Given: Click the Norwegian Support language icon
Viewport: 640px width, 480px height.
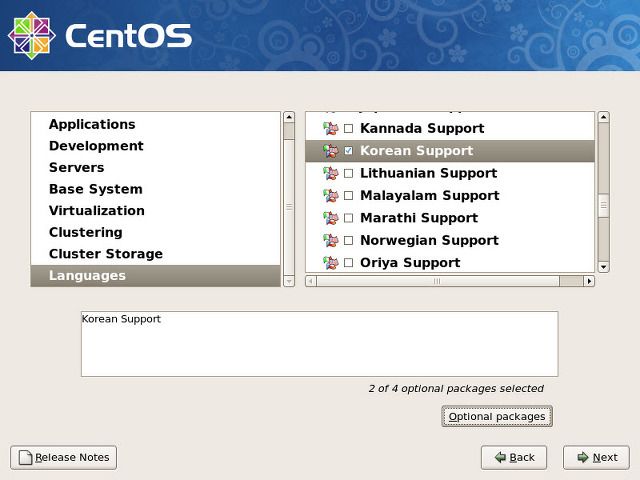Looking at the screenshot, I should tap(331, 241).
